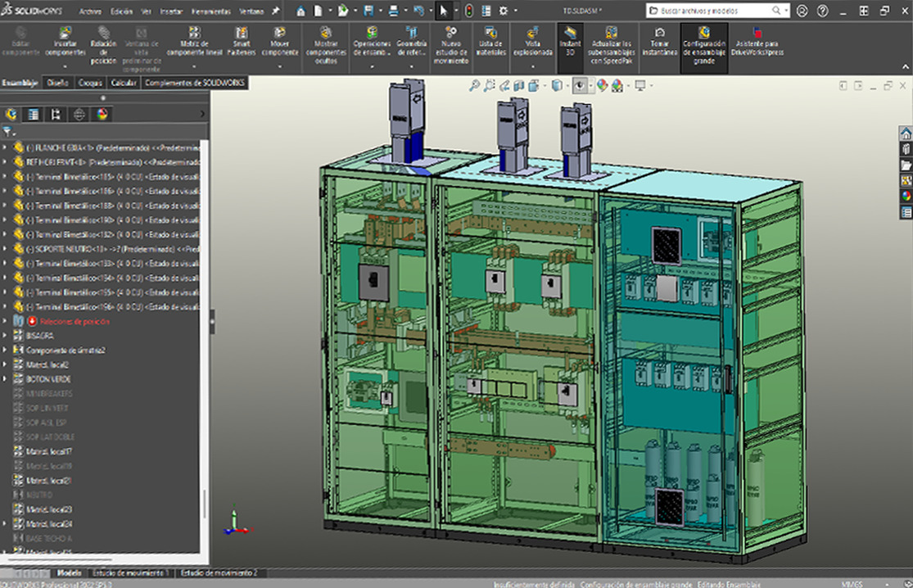Toggle Configuración de ensamblaje grande mode
Image resolution: width=913 pixels, height=588 pixels.
[703, 43]
